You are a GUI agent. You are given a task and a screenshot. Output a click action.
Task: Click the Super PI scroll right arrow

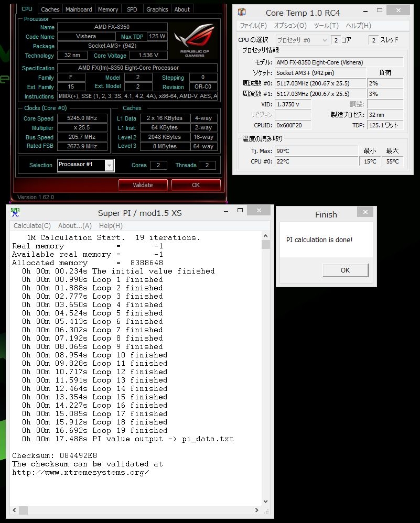257,510
